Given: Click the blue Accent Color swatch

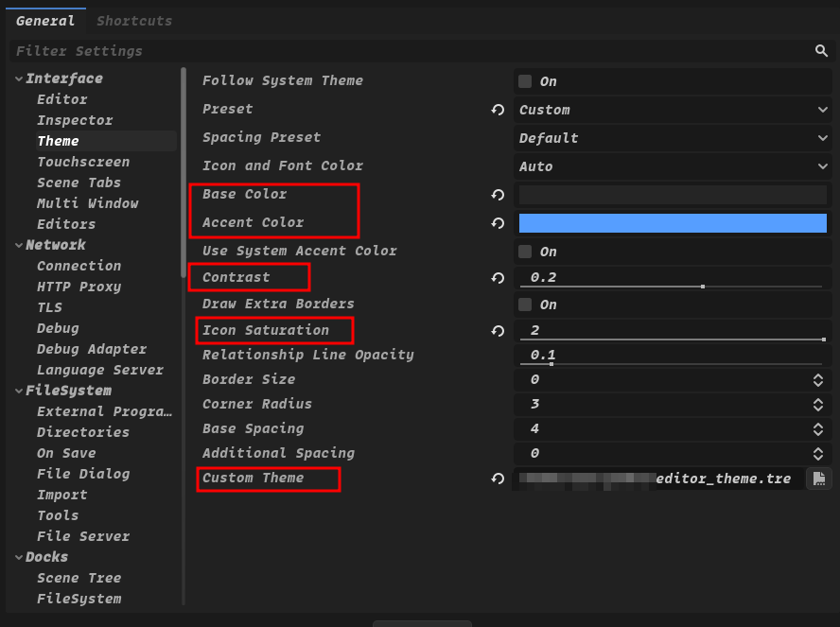Looking at the screenshot, I should [x=673, y=223].
